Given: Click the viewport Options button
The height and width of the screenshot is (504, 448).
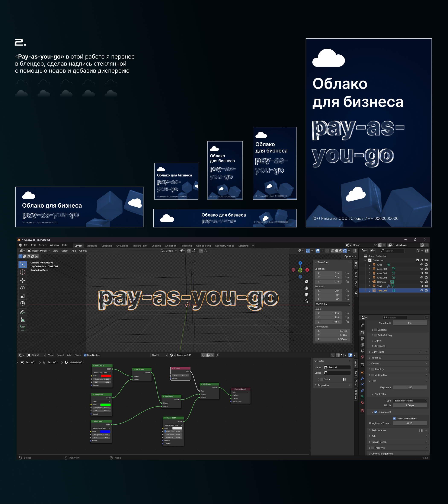Looking at the screenshot, I should pyautogui.click(x=350, y=256).
